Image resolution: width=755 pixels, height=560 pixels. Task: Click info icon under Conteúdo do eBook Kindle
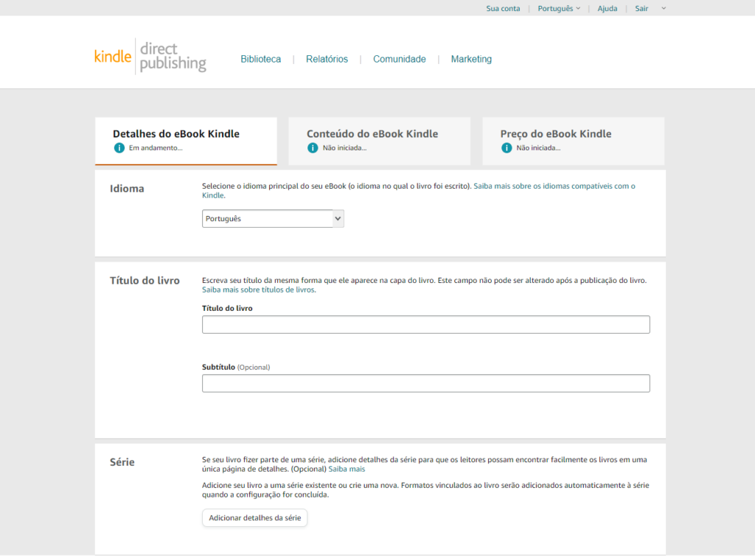(313, 148)
